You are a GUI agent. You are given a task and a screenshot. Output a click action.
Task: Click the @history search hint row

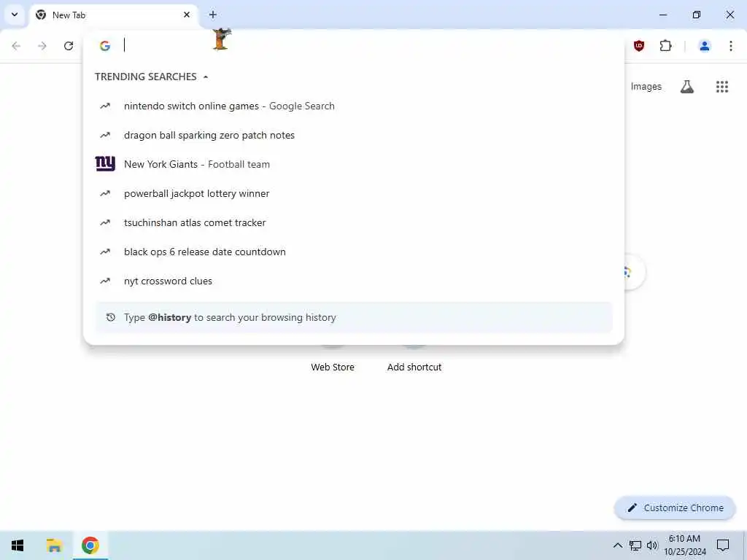pos(354,317)
